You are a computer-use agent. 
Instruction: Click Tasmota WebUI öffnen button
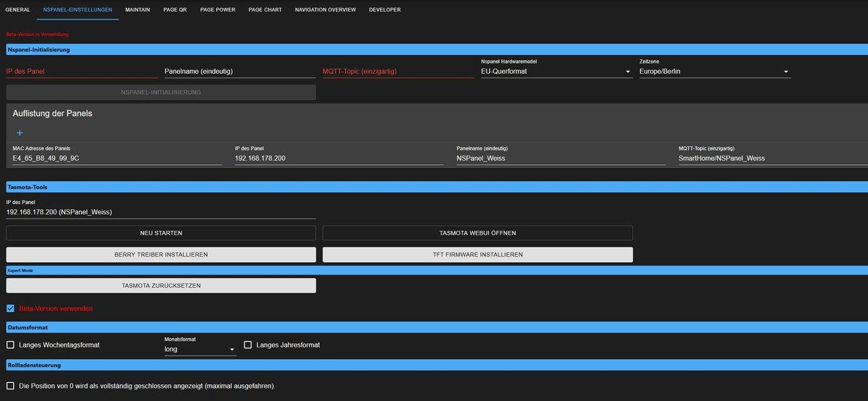(477, 233)
